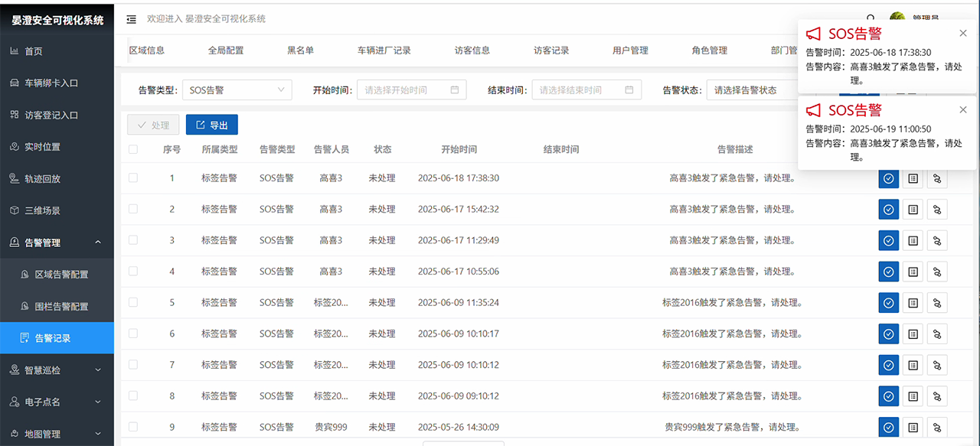
Task: Open the 告警状态 dropdown
Action: (750, 90)
